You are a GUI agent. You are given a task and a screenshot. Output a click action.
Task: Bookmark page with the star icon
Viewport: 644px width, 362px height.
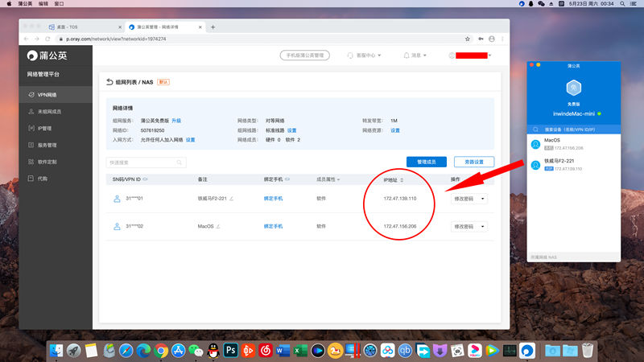coord(468,39)
